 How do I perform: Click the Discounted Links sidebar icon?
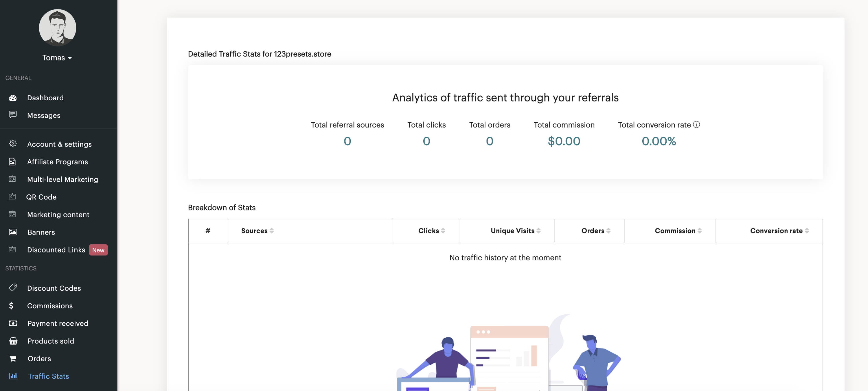click(12, 249)
